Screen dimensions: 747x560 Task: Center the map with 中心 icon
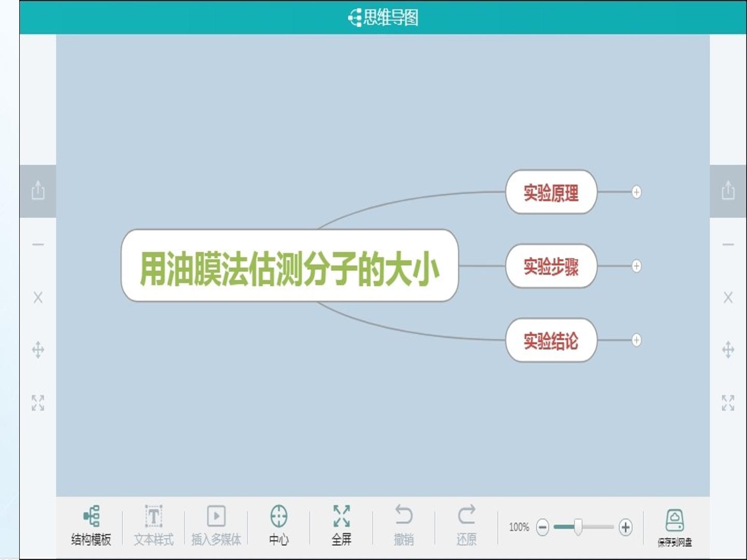279,526
